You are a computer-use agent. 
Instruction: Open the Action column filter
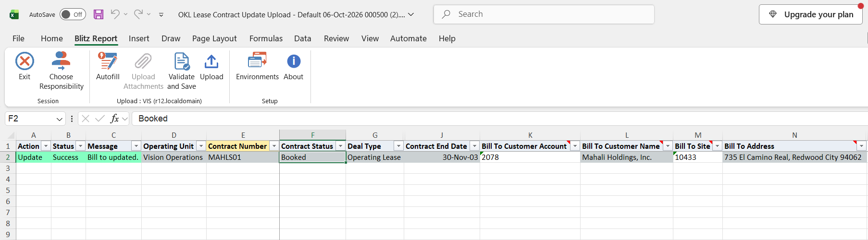46,146
